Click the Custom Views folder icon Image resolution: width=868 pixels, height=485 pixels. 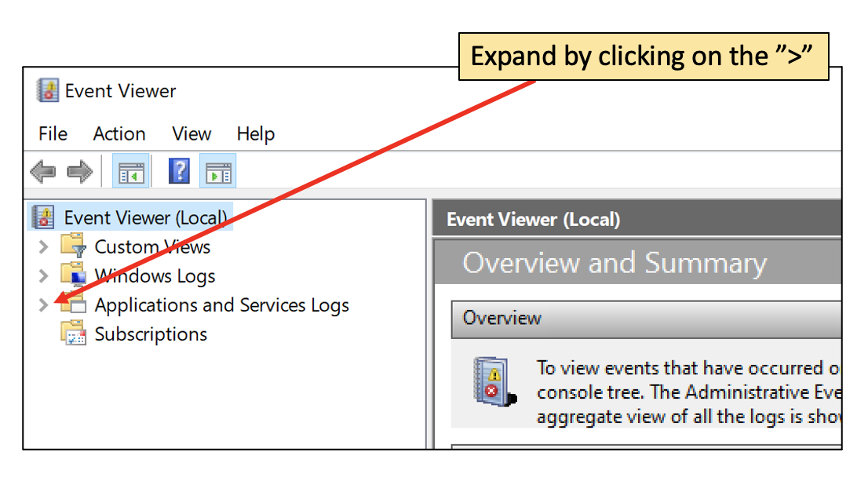pyautogui.click(x=73, y=246)
